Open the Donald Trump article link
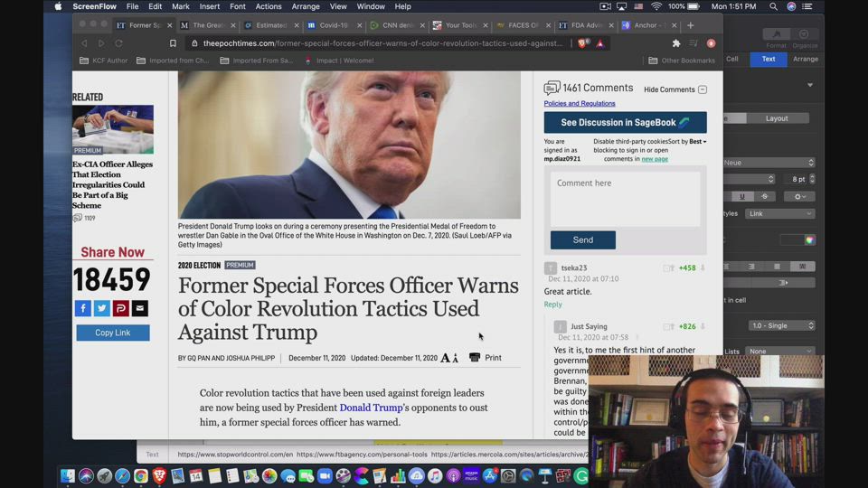This screenshot has width=868, height=488. pos(371,408)
